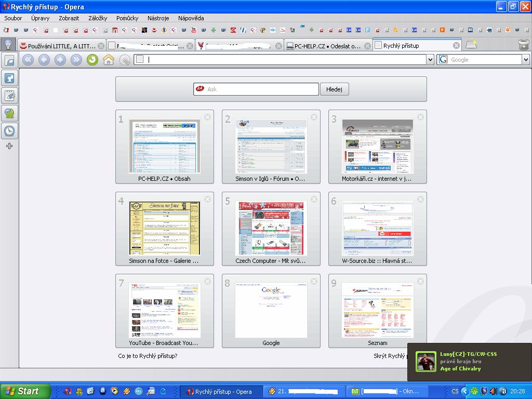Screen dimensions: 532x399
Task: Close the Rychlý přístup tab
Action: click(x=456, y=46)
